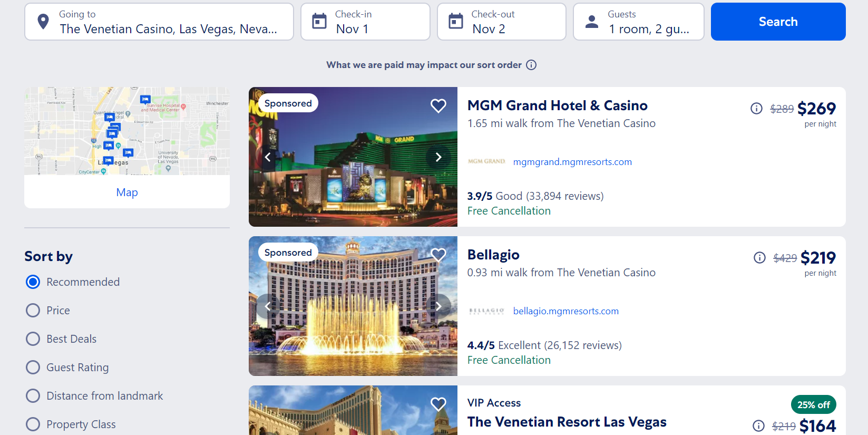Go to next Bellagio photo
The image size is (868, 435).
tap(438, 306)
